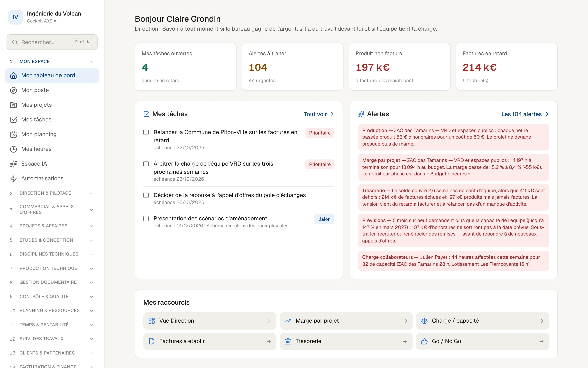Image resolution: width=588 pixels, height=368 pixels.
Task: Open Tout voir link in Mes tâches
Action: (x=319, y=114)
